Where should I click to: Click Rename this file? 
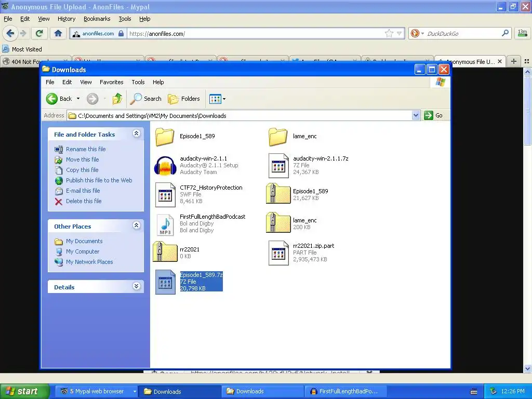tap(86, 149)
